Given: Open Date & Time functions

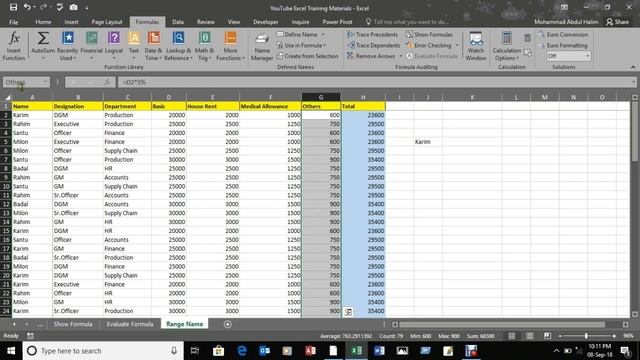Looking at the screenshot, I should 153,47.
